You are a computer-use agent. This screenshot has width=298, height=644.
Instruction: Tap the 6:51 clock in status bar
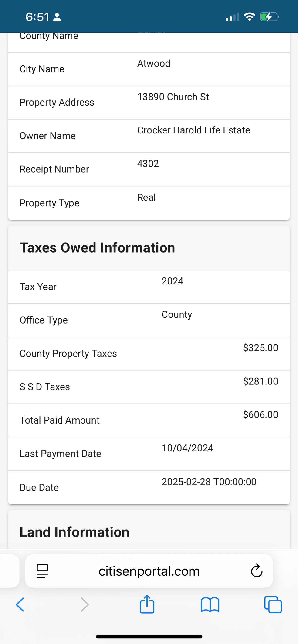(37, 17)
